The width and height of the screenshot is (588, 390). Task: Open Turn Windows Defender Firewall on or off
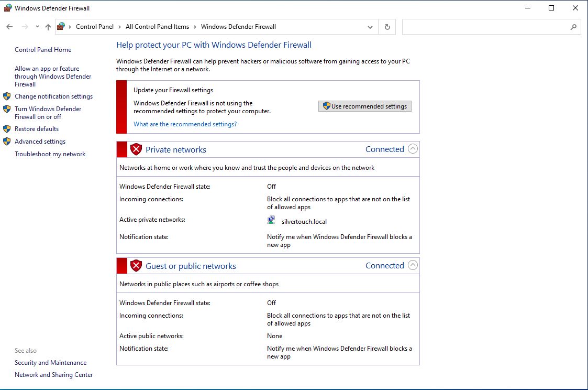coord(48,113)
